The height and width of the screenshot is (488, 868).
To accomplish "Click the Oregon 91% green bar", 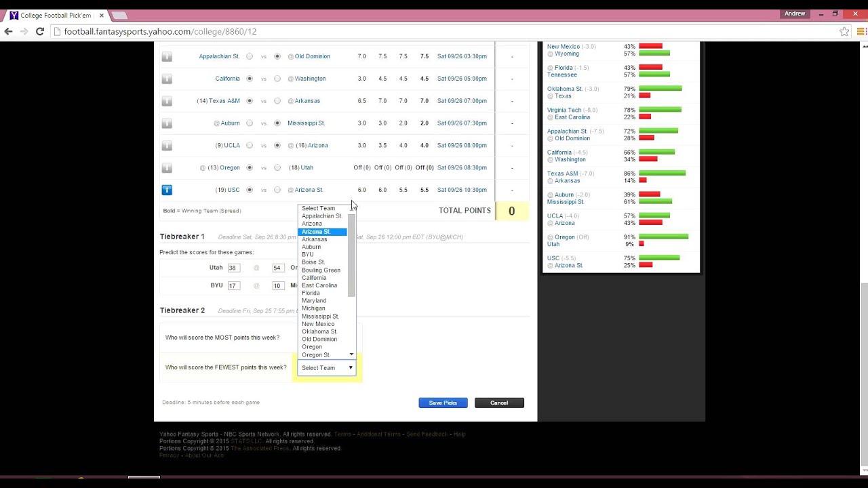I will [x=664, y=237].
